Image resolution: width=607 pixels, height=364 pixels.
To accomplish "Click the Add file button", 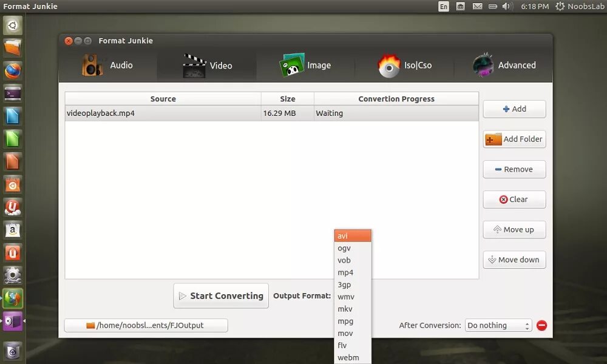I will (514, 109).
